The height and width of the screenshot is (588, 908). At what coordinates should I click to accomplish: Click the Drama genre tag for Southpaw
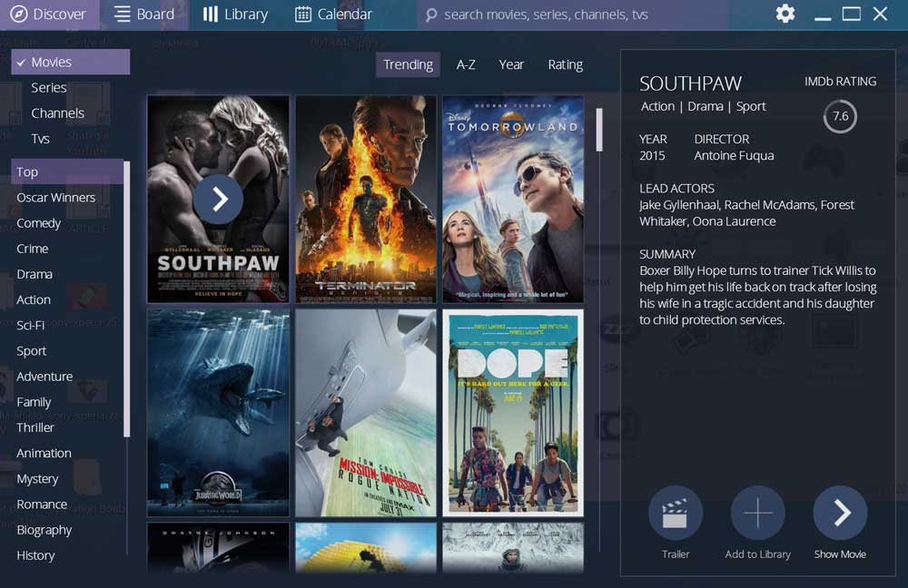[x=705, y=106]
